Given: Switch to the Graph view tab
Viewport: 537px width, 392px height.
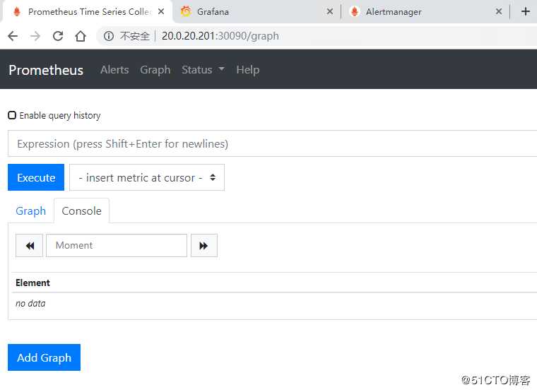Looking at the screenshot, I should (31, 211).
